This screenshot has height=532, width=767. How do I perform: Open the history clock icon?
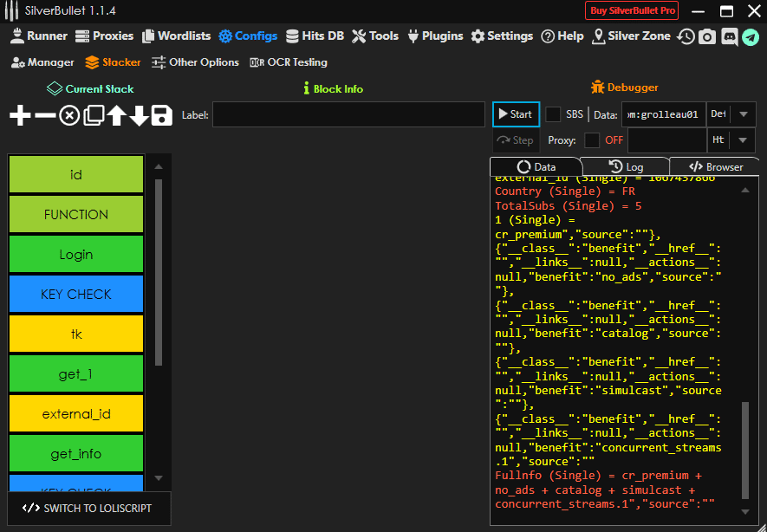pos(686,36)
